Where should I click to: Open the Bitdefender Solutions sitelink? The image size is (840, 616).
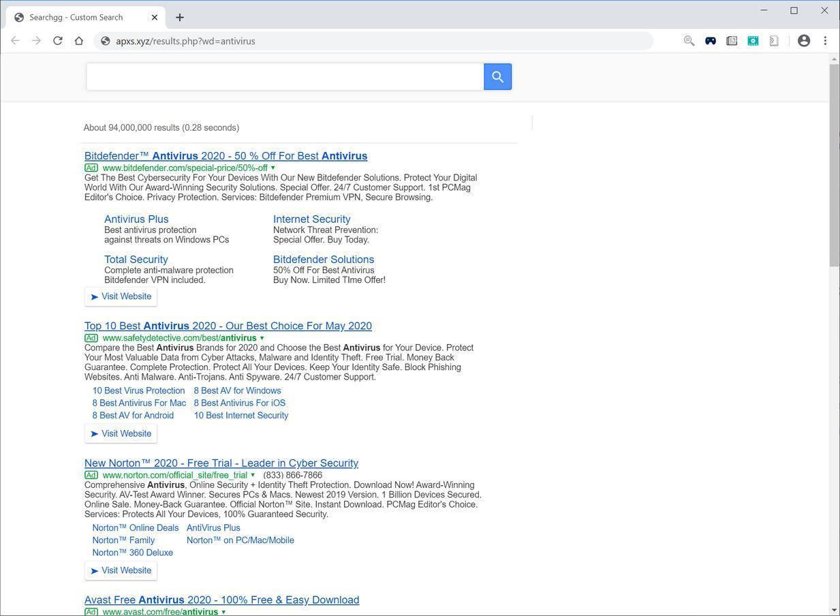[324, 260]
